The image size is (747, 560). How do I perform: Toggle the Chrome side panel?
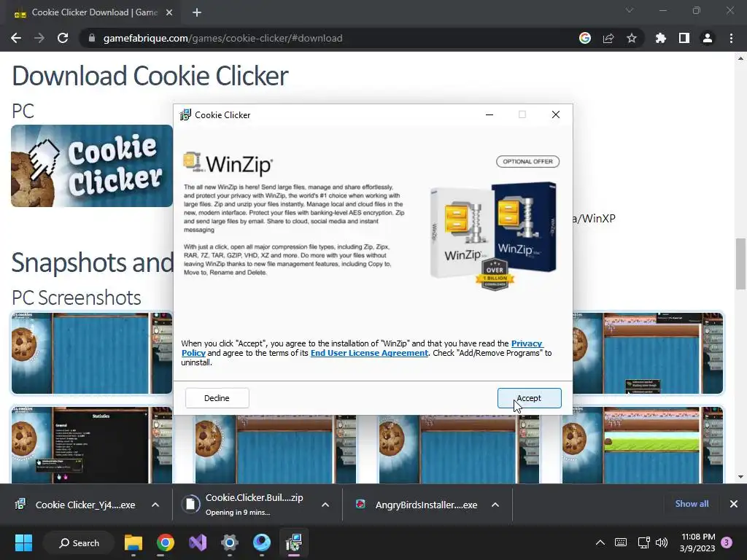click(684, 38)
